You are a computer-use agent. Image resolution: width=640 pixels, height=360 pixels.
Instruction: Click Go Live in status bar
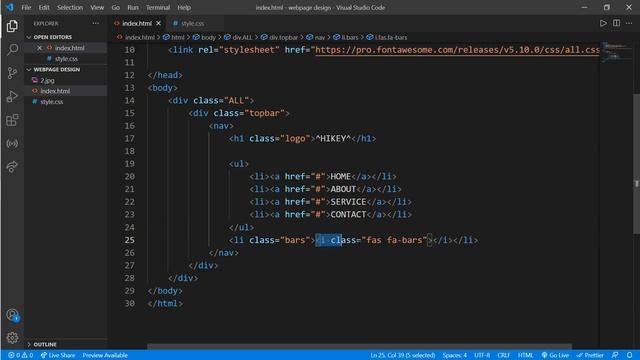[x=555, y=355]
